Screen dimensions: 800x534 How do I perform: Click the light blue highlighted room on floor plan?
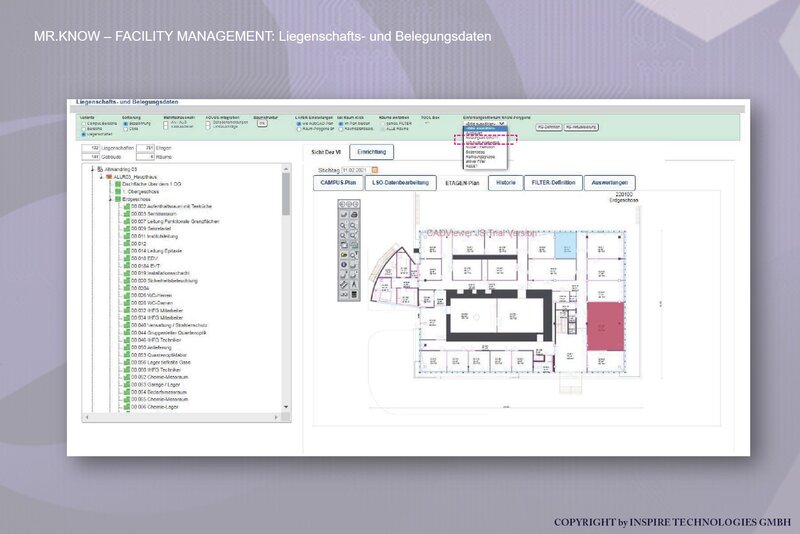[565, 245]
